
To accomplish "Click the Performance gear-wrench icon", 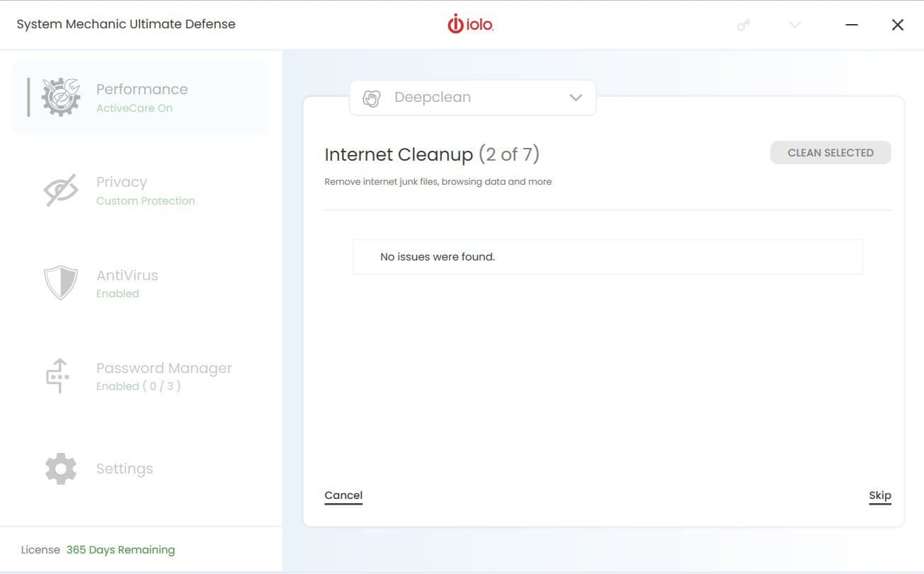I will pyautogui.click(x=61, y=98).
